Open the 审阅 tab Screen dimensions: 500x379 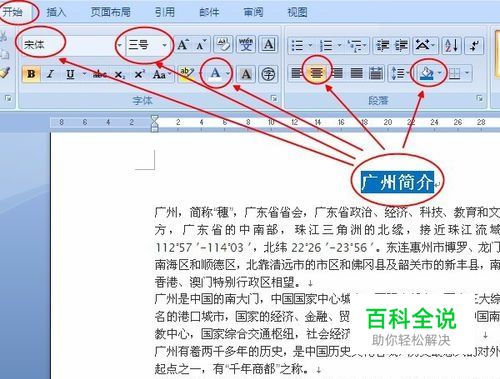pos(253,12)
